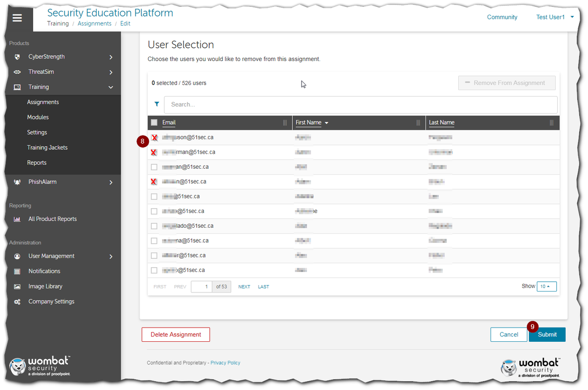The width and height of the screenshot is (588, 390).
Task: Click the Cancel button
Action: point(508,334)
